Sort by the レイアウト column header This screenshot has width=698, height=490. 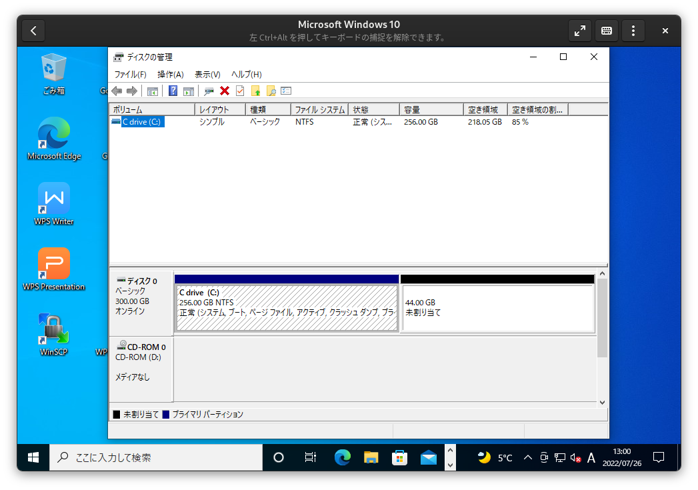[220, 109]
